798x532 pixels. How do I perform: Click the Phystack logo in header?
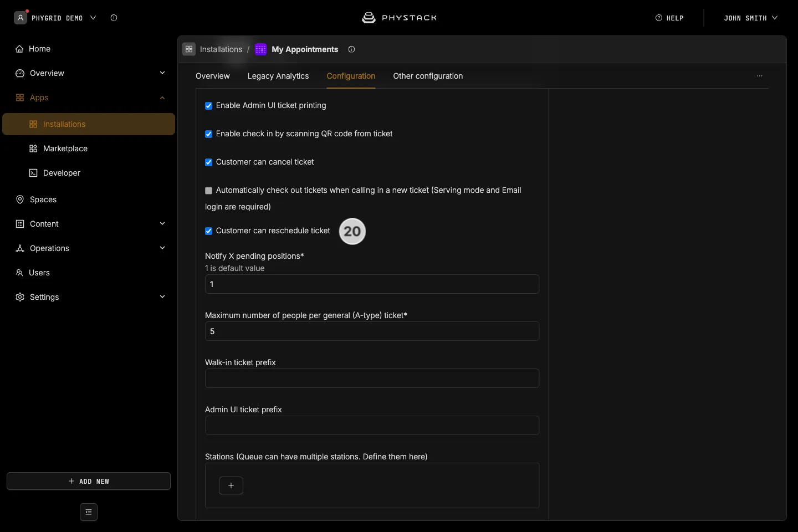click(399, 18)
